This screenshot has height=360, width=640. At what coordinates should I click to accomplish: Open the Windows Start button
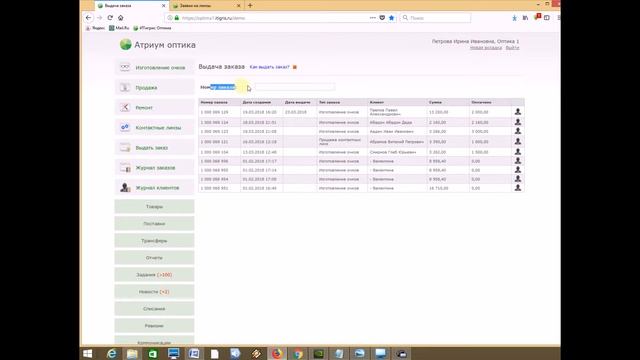pos(87,353)
